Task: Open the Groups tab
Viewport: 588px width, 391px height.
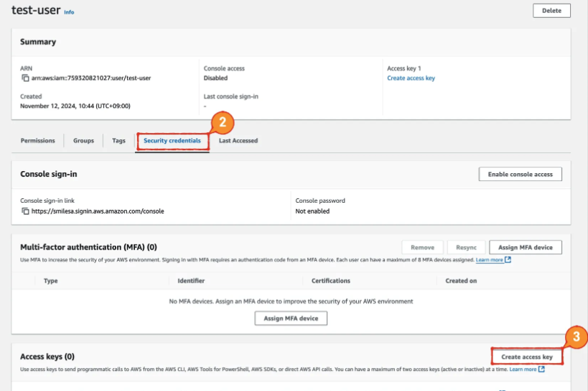Action: pyautogui.click(x=83, y=141)
